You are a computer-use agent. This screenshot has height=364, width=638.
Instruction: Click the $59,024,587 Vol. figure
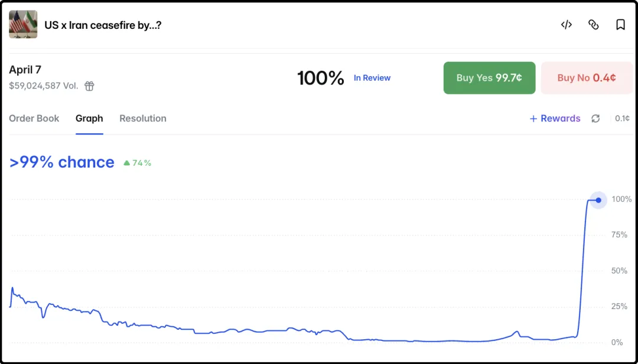tap(44, 86)
